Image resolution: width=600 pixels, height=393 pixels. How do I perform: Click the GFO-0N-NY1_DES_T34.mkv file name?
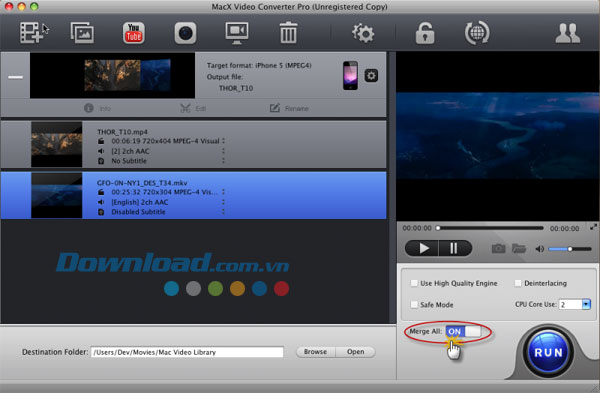pos(142,183)
